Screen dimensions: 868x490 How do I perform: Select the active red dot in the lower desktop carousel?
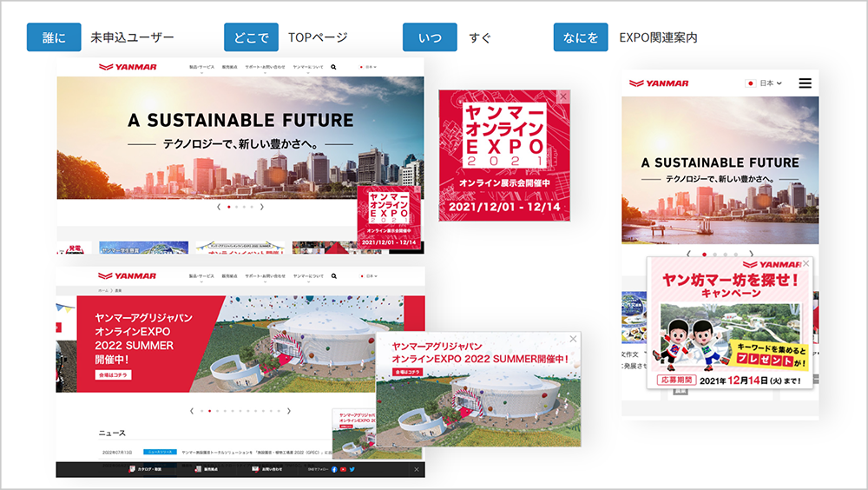click(209, 411)
